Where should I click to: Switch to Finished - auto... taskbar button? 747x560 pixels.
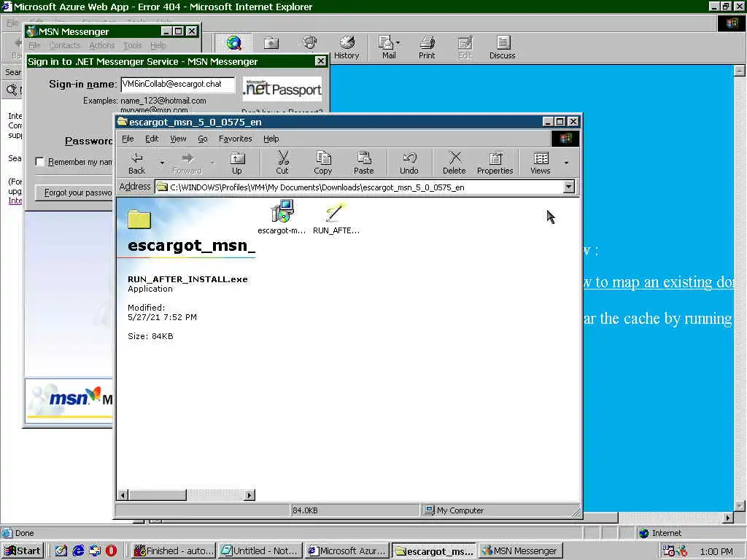click(174, 551)
